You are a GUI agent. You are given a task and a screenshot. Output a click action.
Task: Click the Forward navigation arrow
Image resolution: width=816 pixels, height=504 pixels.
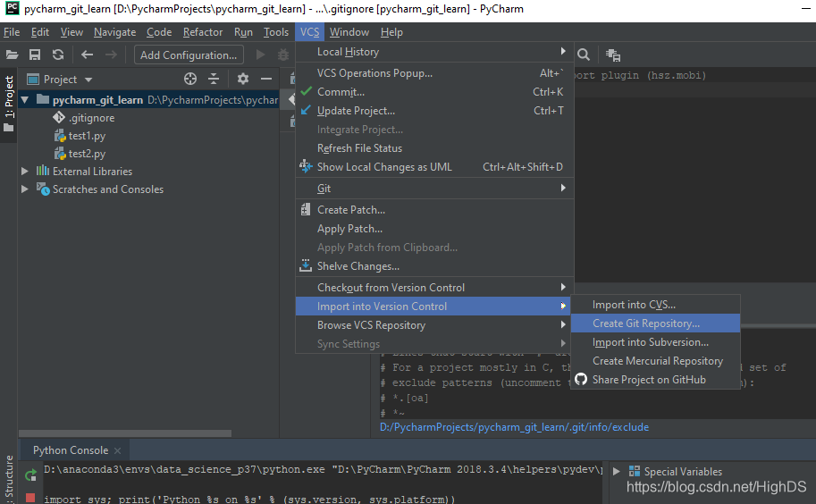point(111,55)
